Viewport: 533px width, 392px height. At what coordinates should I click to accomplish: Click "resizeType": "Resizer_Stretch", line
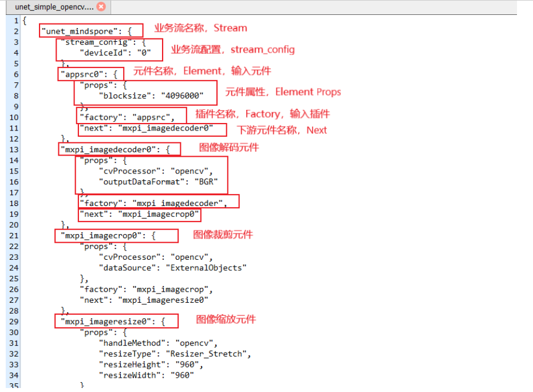point(175,354)
